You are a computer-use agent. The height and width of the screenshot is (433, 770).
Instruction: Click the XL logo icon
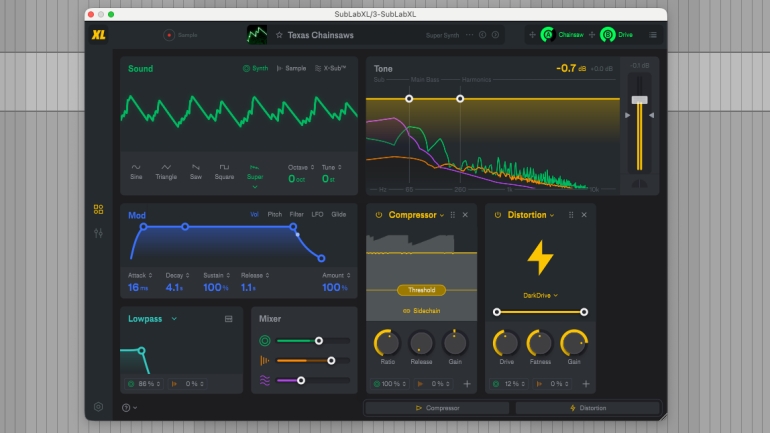99,35
